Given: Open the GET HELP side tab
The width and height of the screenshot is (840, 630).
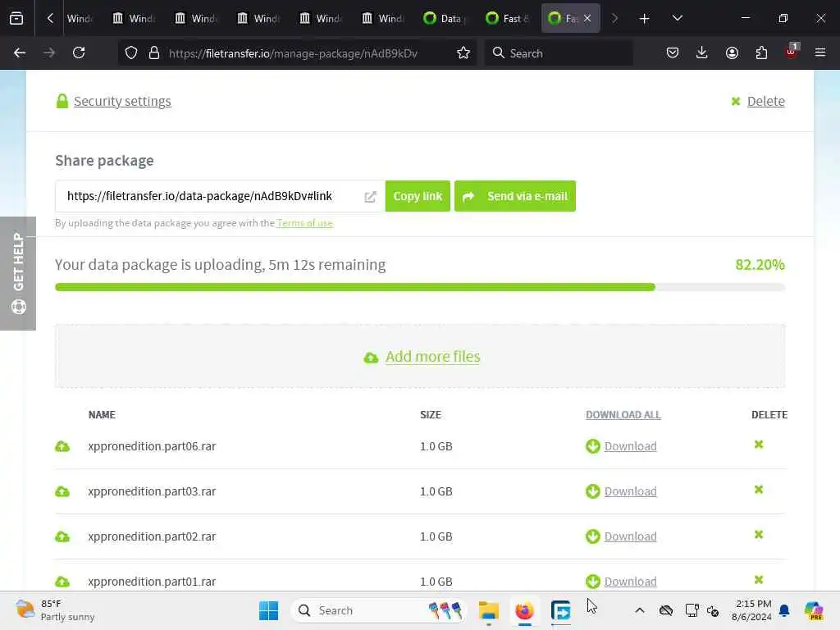Looking at the screenshot, I should [x=18, y=273].
